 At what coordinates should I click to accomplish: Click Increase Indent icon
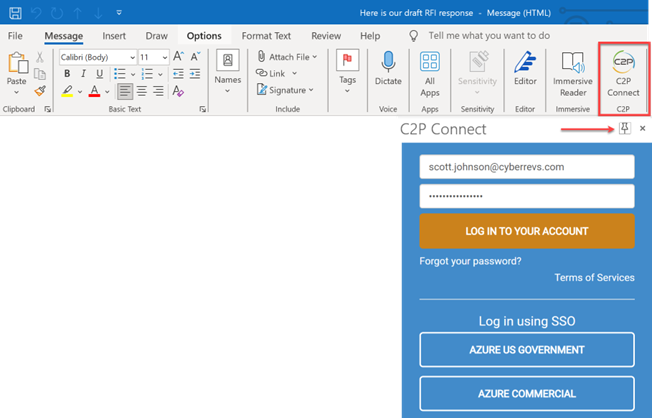(x=195, y=74)
